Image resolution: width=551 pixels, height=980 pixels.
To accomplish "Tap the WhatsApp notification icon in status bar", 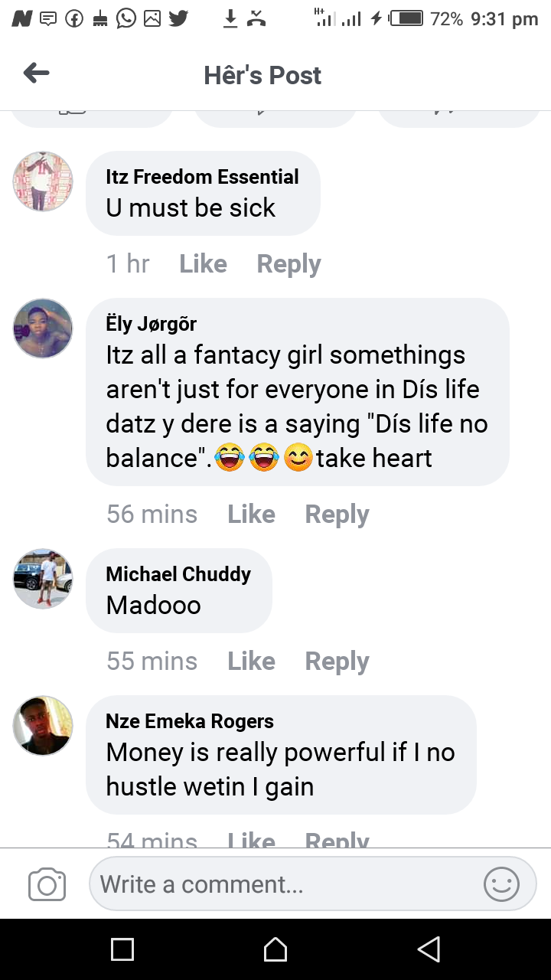I will point(126,18).
